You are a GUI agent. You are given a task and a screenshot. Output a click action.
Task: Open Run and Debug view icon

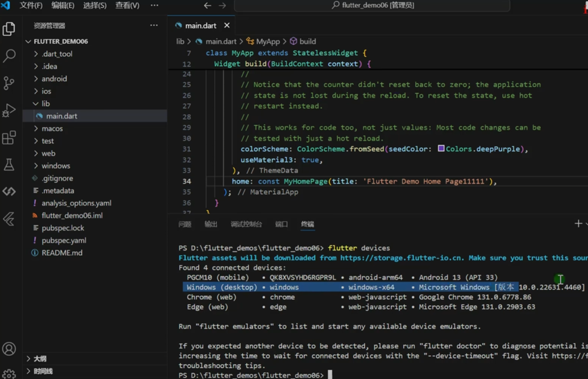[9, 110]
